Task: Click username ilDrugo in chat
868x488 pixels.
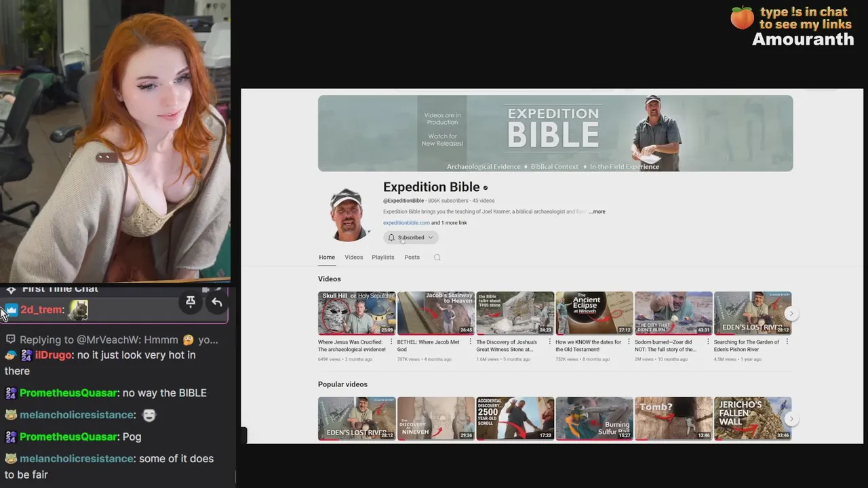Action: [54, 355]
